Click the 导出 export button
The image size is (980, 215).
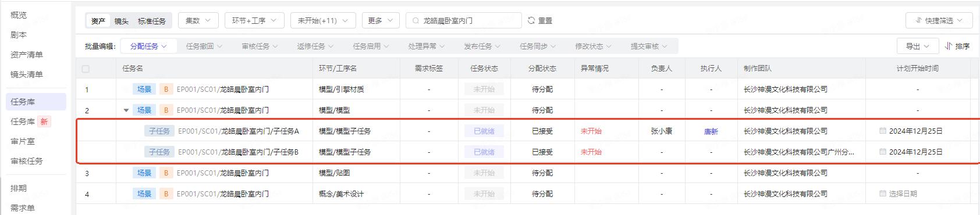coord(917,46)
